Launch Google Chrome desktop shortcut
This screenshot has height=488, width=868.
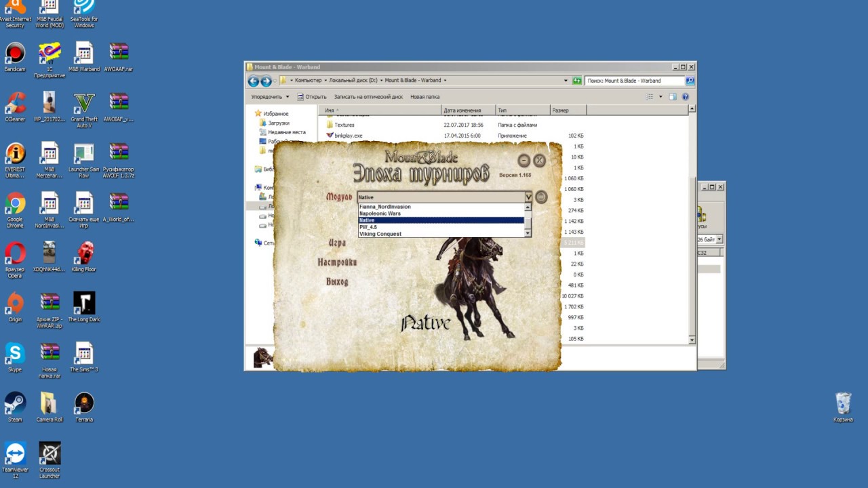(15, 210)
